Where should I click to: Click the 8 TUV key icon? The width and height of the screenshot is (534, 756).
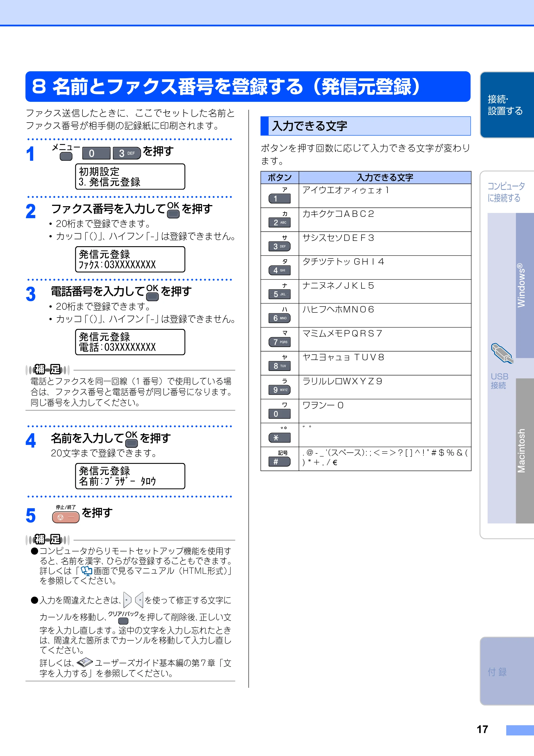(280, 366)
